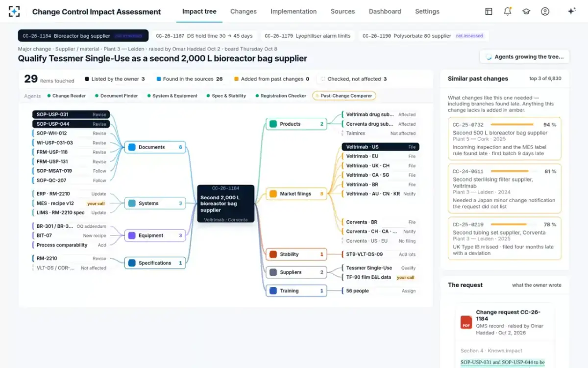Open the user profile icon

(x=545, y=11)
